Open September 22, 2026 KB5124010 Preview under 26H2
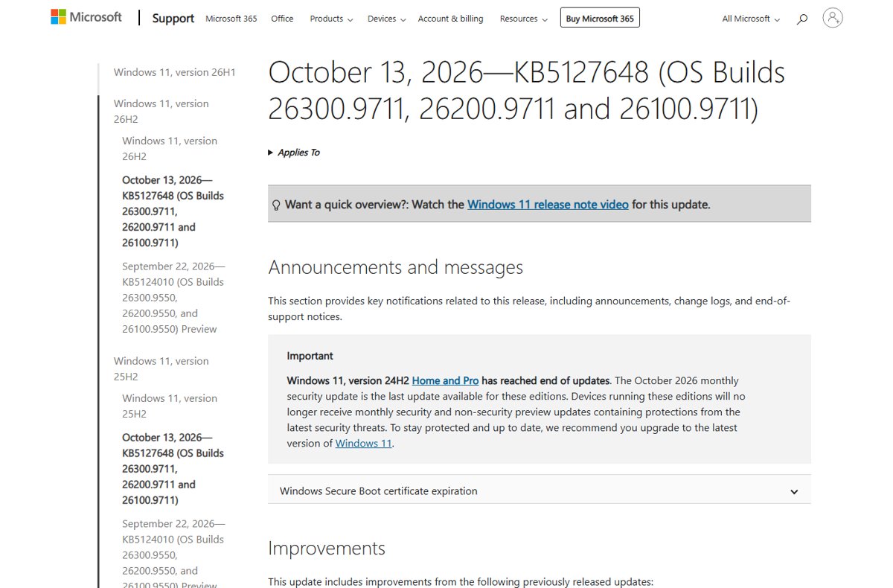Screen dimensions: 893x588 coord(173,298)
